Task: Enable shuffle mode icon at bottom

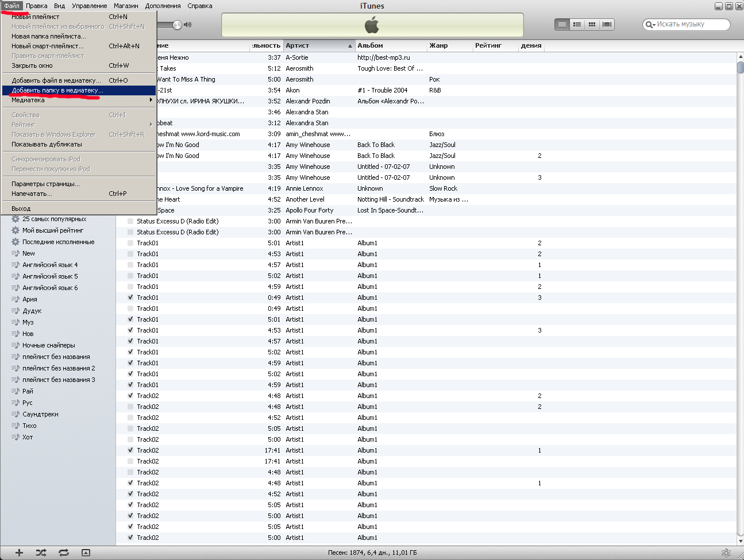Action: [x=41, y=553]
